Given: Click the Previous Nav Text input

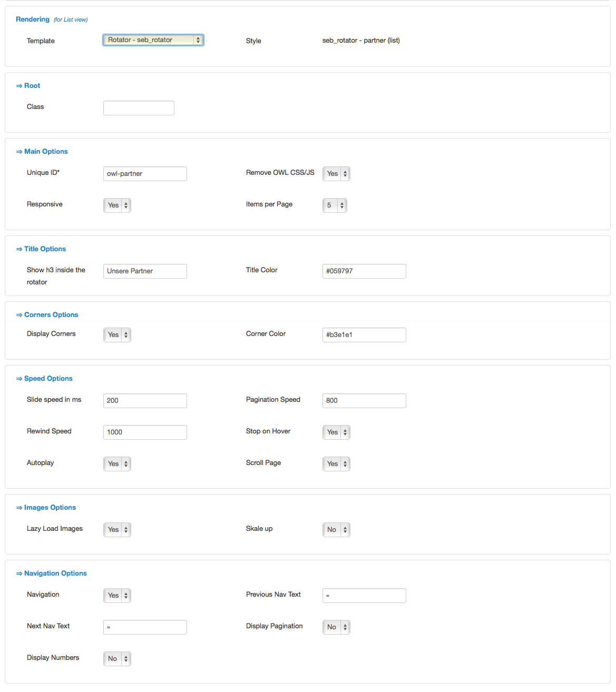Looking at the screenshot, I should [364, 596].
